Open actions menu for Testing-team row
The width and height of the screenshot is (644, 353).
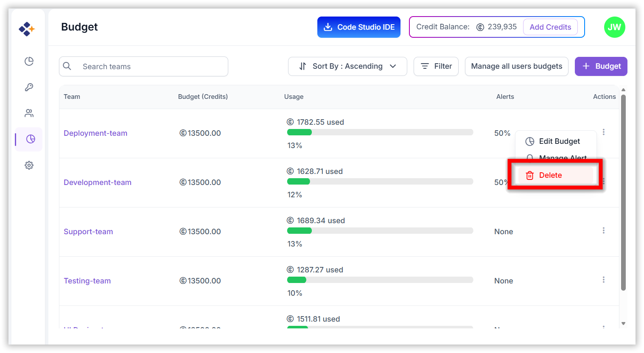[603, 280]
